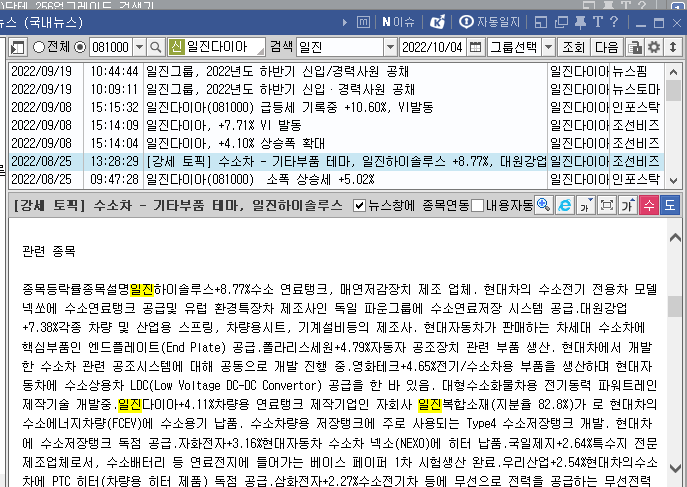
Task: Open article in Internet Explorer icon
Action: [565, 205]
